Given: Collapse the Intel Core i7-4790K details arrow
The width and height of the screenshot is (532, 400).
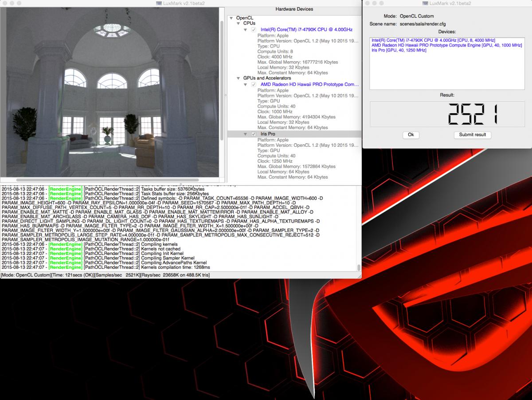Looking at the screenshot, I should 245,30.
